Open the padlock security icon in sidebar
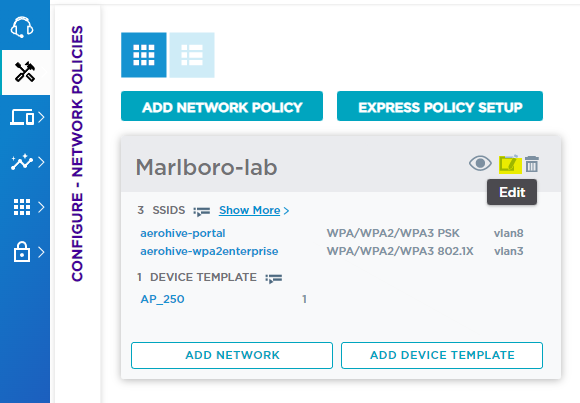This screenshot has height=403, width=580. pos(22,252)
